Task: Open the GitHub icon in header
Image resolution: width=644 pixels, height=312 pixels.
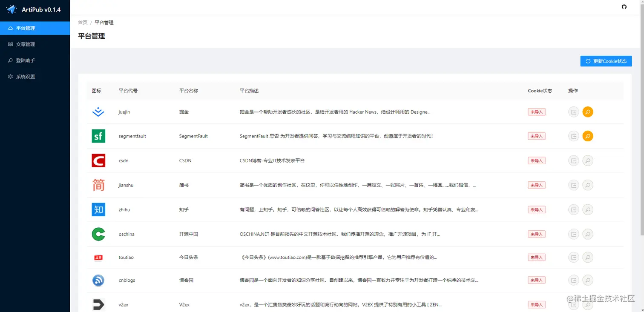Action: (x=624, y=7)
